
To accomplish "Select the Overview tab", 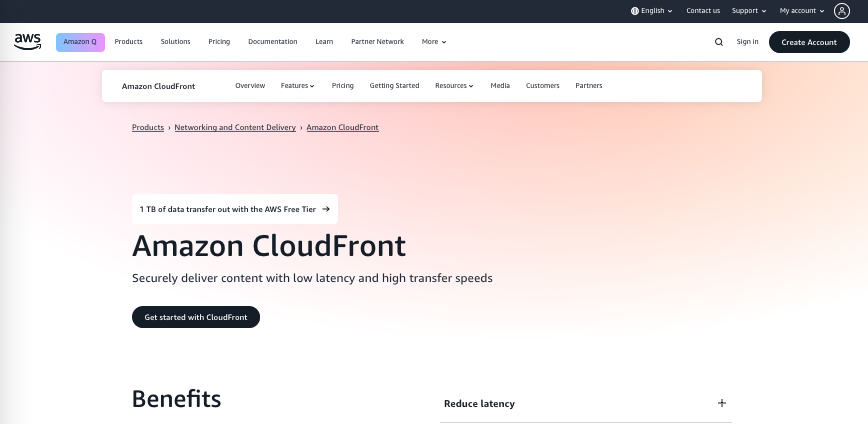I will tap(250, 86).
